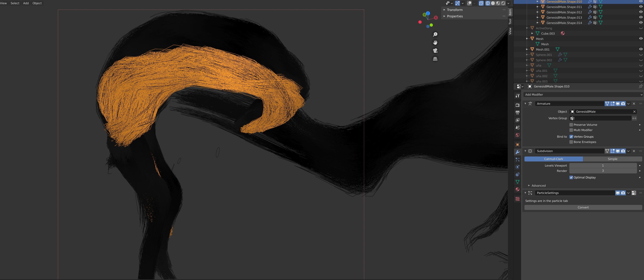Open the Physics properties tab
Viewport: 644px width, 280px height.
518,167
